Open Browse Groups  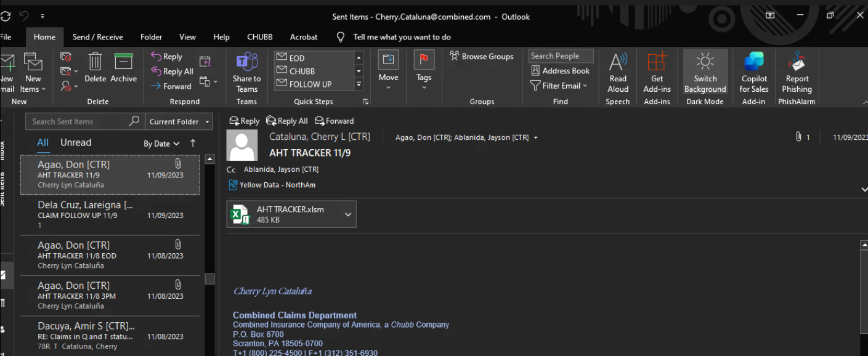(482, 56)
